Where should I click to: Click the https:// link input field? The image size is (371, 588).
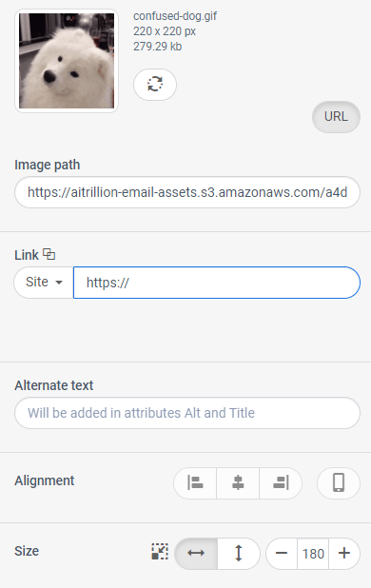tap(217, 283)
